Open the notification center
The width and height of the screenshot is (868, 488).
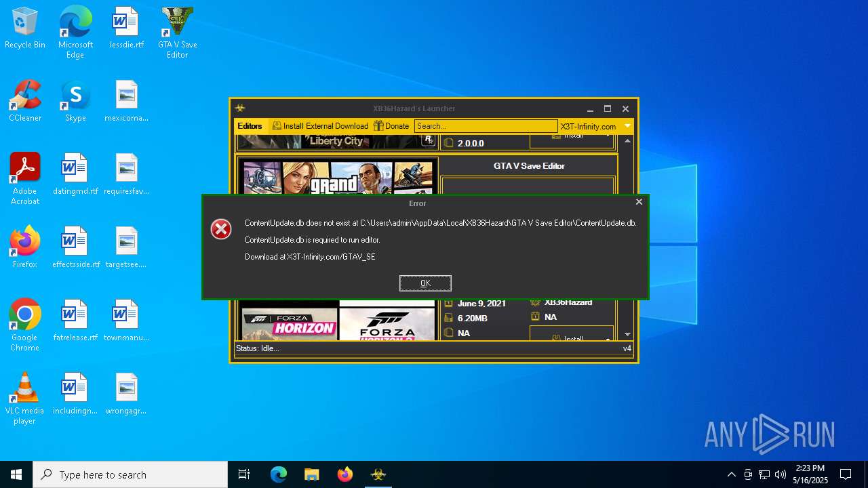tap(846, 474)
